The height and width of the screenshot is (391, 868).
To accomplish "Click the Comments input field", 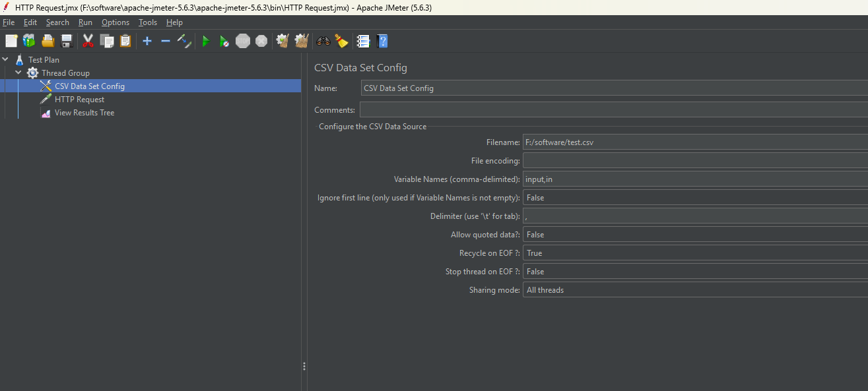I will click(x=614, y=109).
